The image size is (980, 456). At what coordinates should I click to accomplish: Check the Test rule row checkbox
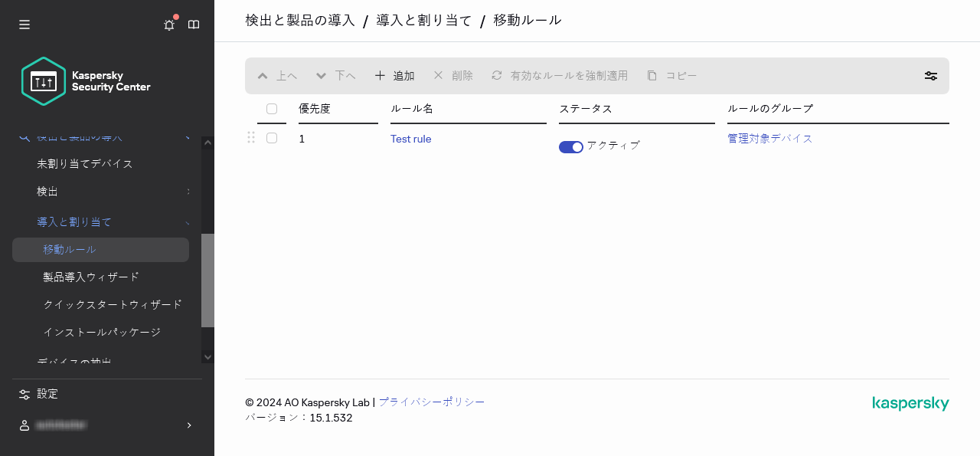pos(272,139)
